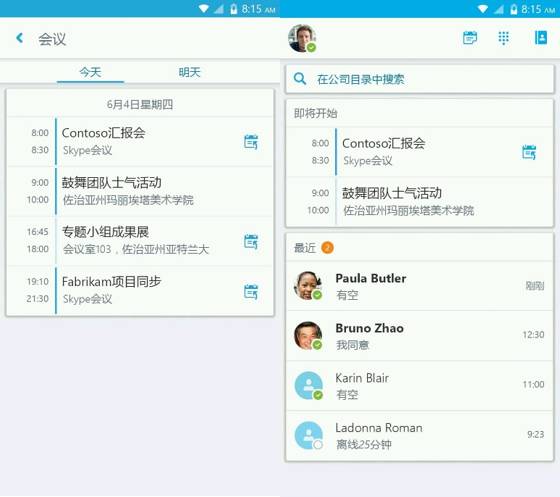
Task: Switch to the 明天 tab
Action: pyautogui.click(x=190, y=72)
